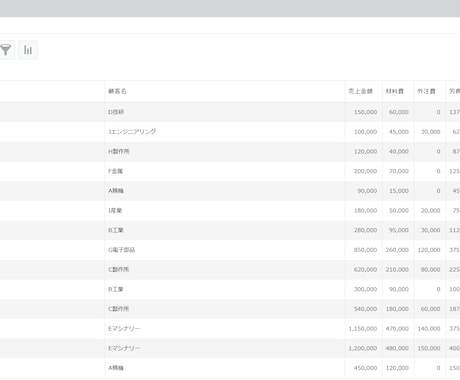
Task: Click customer name F金属
Action: point(115,171)
